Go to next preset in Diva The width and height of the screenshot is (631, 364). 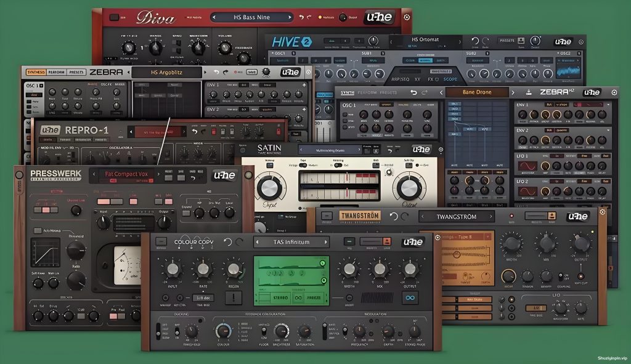click(290, 17)
